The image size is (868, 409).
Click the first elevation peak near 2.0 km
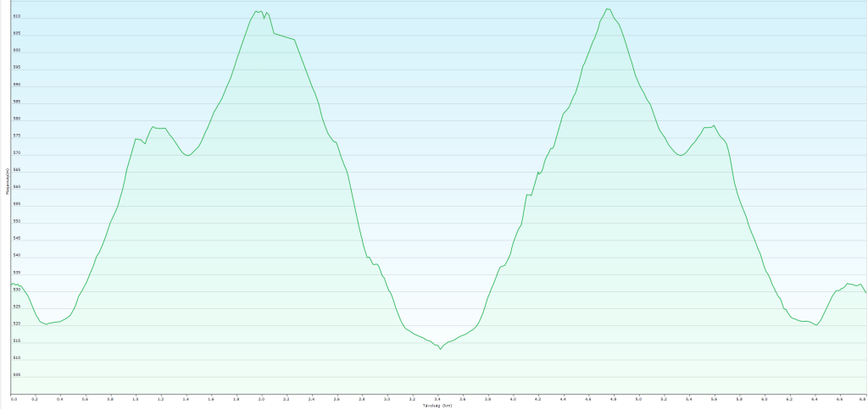coord(257,11)
